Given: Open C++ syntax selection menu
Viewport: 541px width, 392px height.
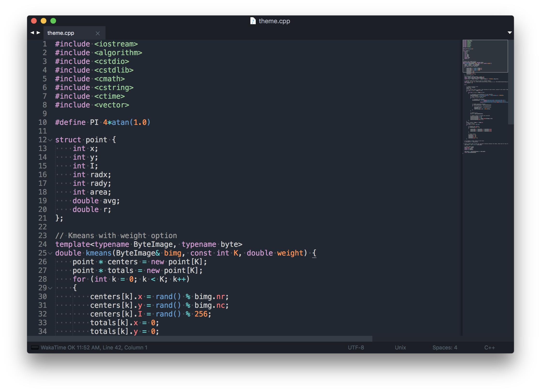Looking at the screenshot, I should click(x=489, y=347).
